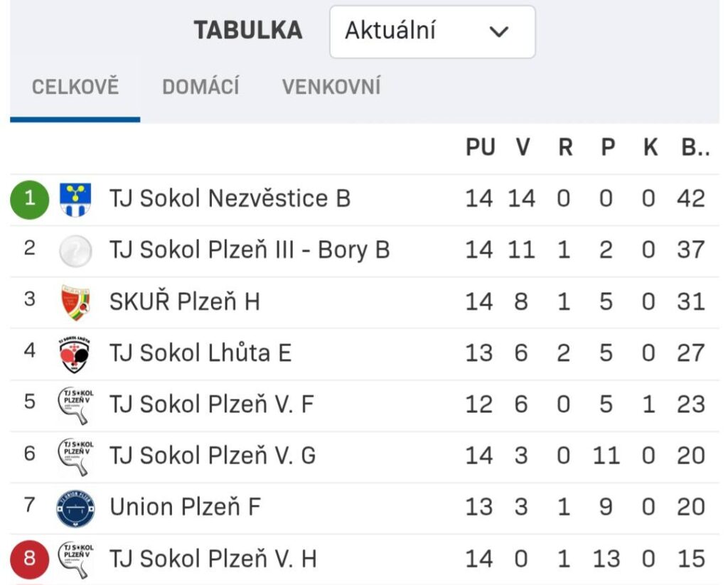Click TJ Sokol Plzeň V. F paddle logo
Image resolution: width=728 pixels, height=585 pixels.
pyautogui.click(x=75, y=404)
